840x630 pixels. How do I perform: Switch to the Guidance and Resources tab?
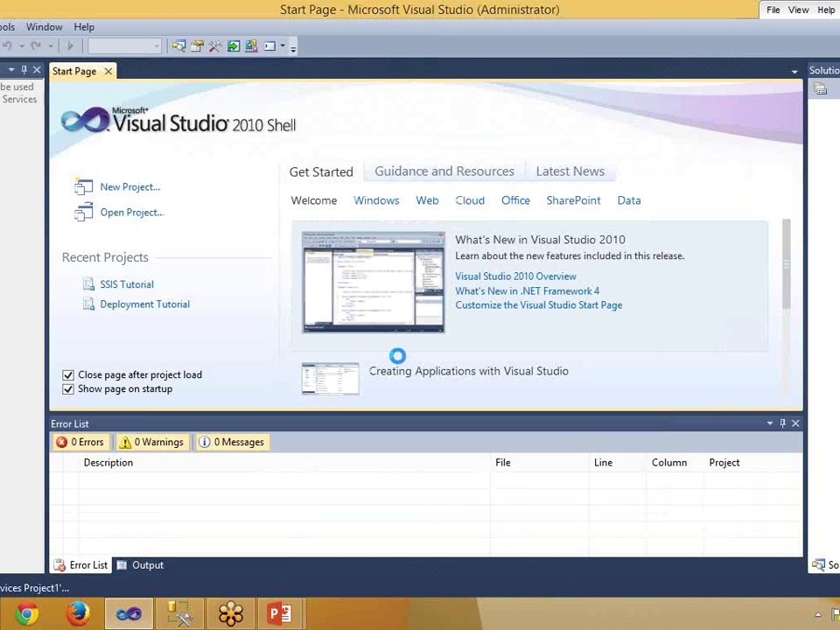coord(444,171)
